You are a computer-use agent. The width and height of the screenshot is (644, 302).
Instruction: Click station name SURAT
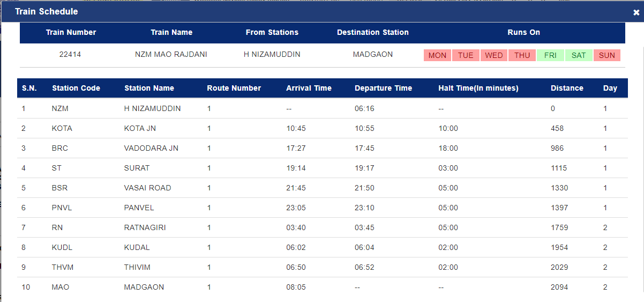[x=137, y=168]
